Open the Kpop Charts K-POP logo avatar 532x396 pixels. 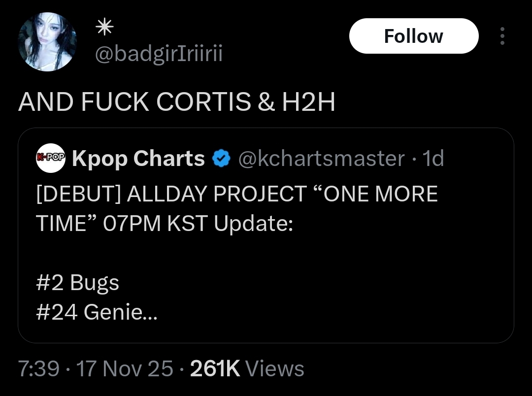click(x=51, y=158)
